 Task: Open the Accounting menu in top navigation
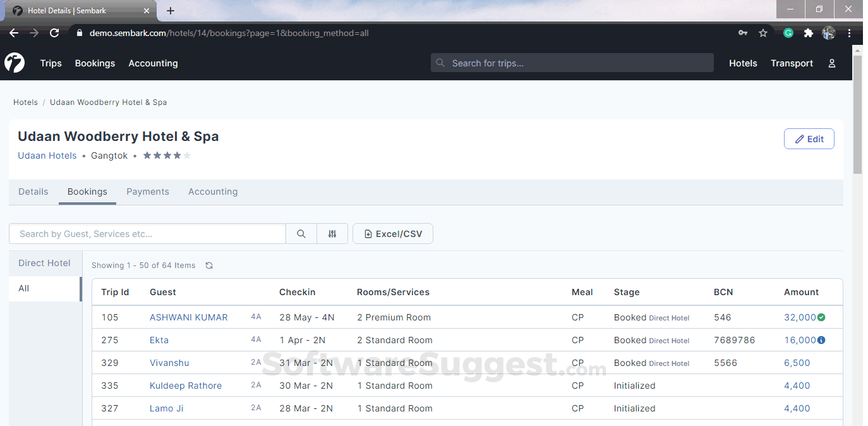[153, 63]
